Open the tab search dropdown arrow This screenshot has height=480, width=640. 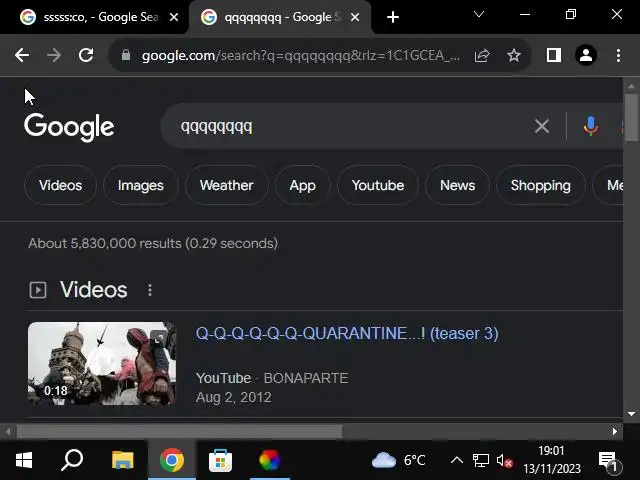(479, 15)
